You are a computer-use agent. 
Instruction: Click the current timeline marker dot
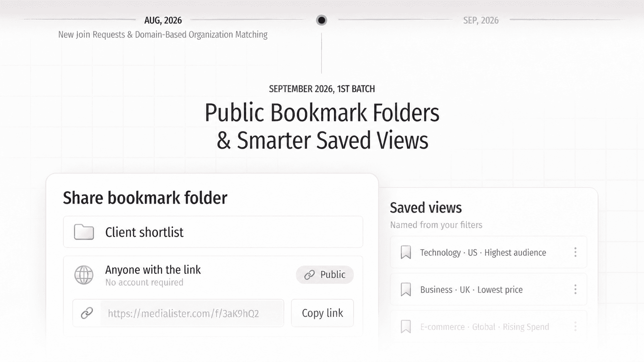[x=322, y=20]
